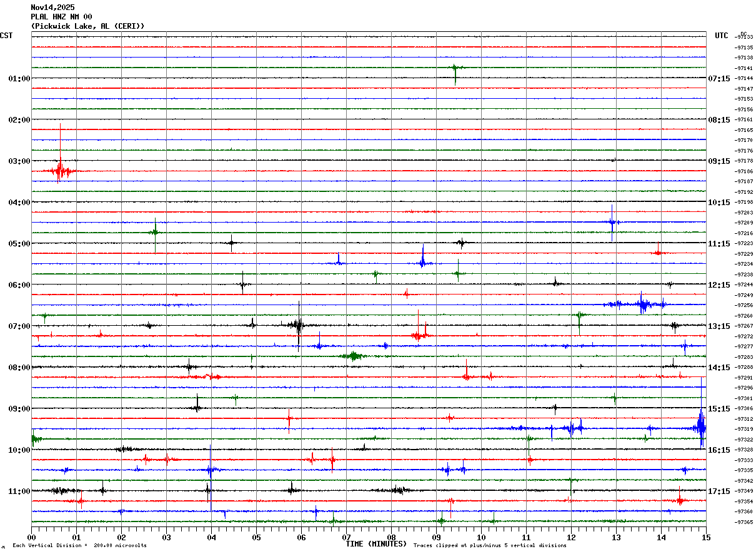Viewport: 756px width, 554px height.
Task: Click the DC offset value -97349
Action: point(744,491)
